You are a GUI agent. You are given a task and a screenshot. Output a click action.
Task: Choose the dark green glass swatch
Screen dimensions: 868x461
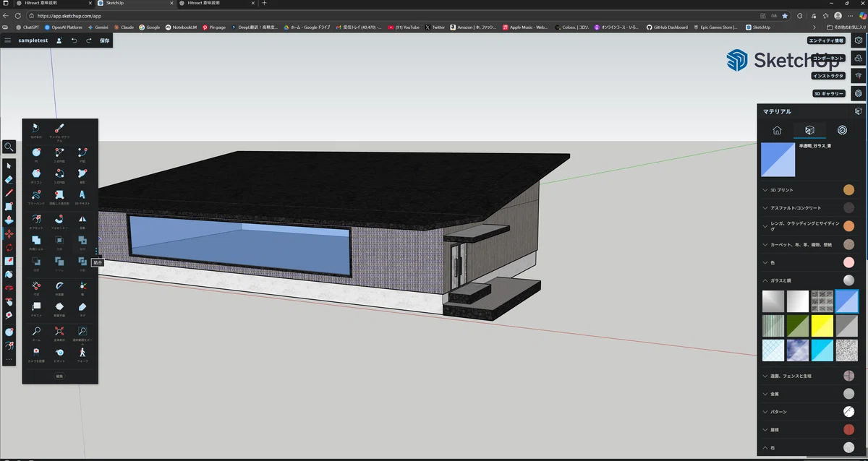(798, 326)
